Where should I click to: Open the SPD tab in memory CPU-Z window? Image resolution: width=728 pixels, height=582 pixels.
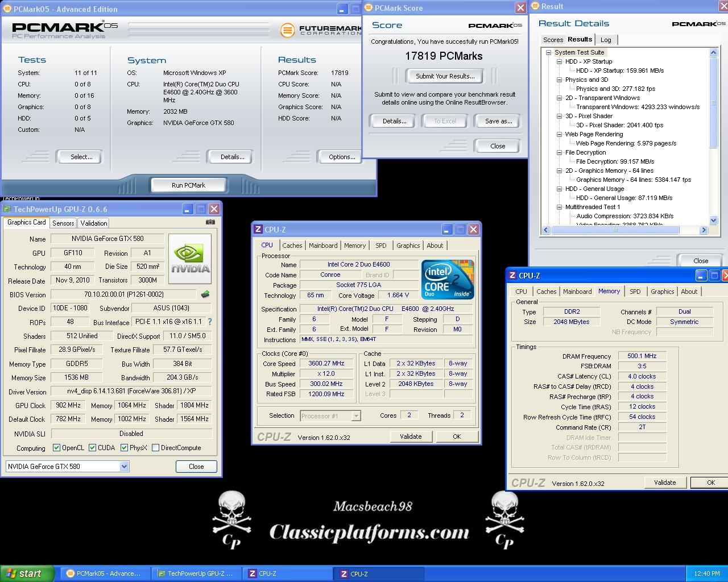tap(635, 292)
